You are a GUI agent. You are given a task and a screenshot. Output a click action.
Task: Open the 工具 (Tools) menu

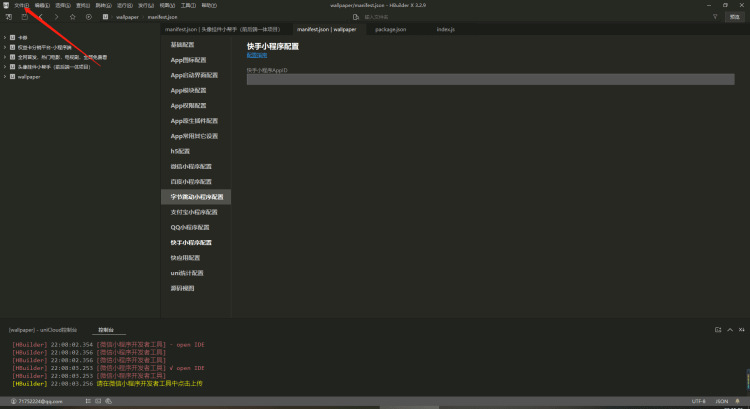pos(188,5)
